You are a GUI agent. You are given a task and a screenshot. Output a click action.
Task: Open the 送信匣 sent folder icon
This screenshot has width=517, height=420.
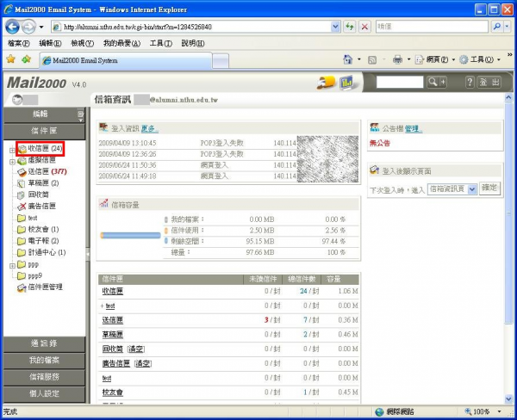point(22,172)
